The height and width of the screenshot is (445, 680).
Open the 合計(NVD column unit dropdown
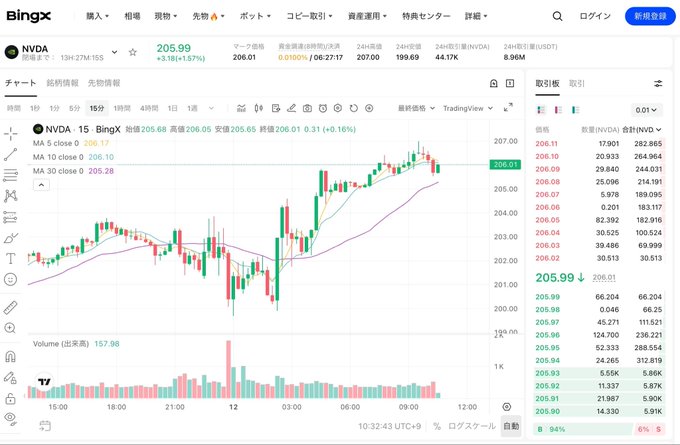(642, 130)
